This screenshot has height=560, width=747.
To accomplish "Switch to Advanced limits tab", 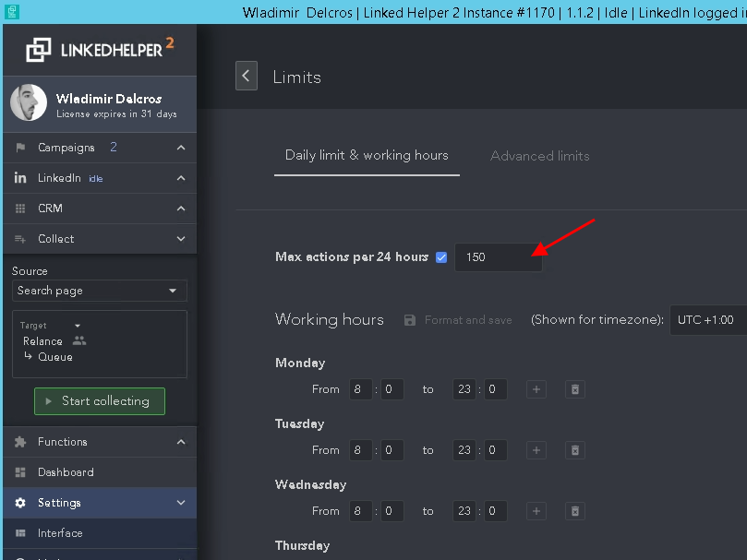I will pos(540,156).
